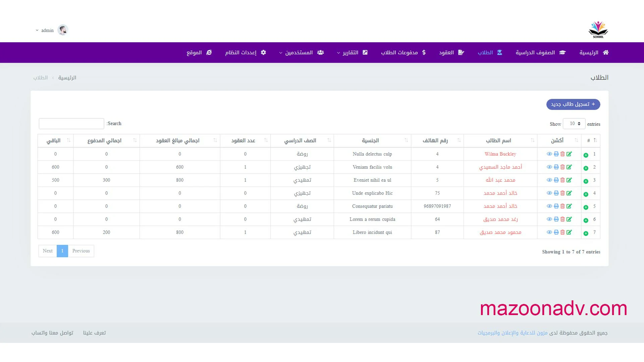The image size is (644, 362).
Task: Click the table Search input field
Action: (71, 124)
